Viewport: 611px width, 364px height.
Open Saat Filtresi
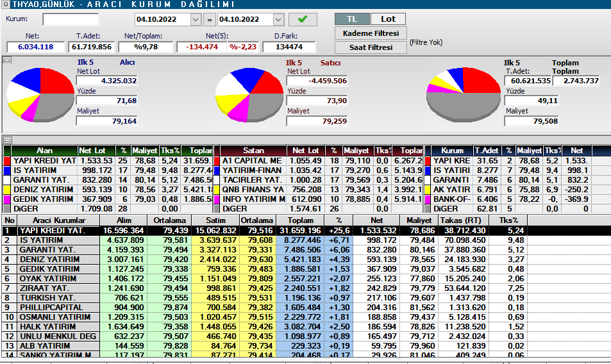pos(371,47)
